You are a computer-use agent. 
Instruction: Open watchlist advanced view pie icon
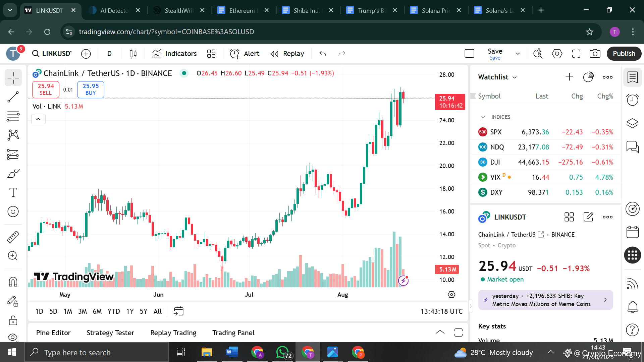click(x=588, y=77)
